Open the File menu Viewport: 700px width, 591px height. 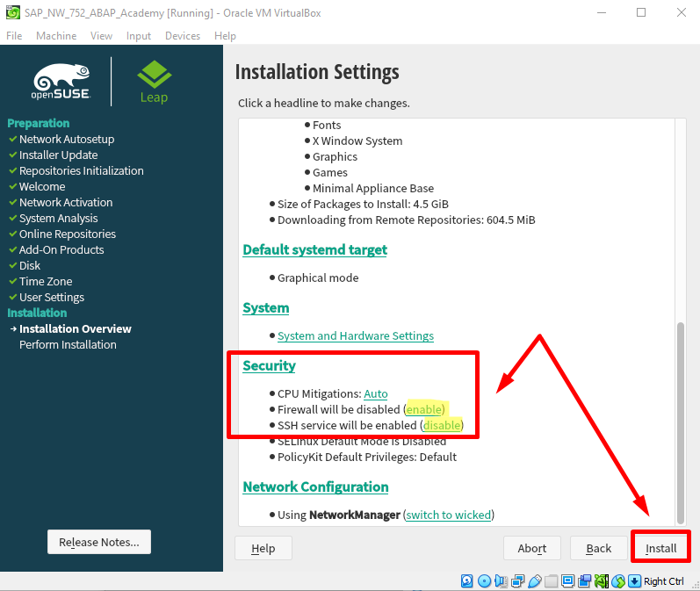tap(14, 36)
